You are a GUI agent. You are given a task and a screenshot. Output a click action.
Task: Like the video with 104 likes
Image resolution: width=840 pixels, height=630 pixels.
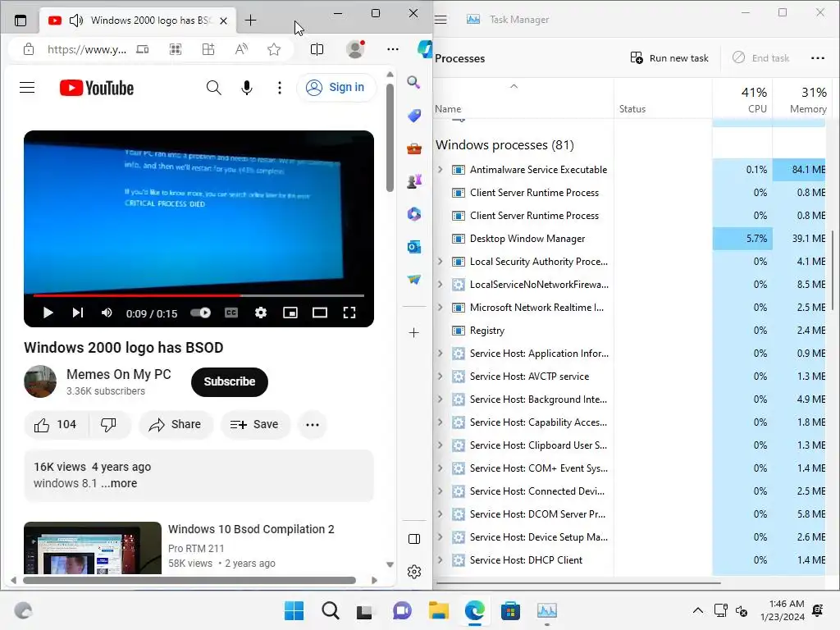click(x=56, y=425)
